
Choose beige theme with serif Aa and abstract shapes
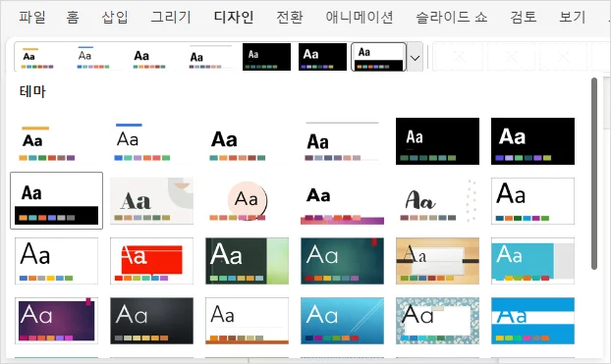point(151,201)
